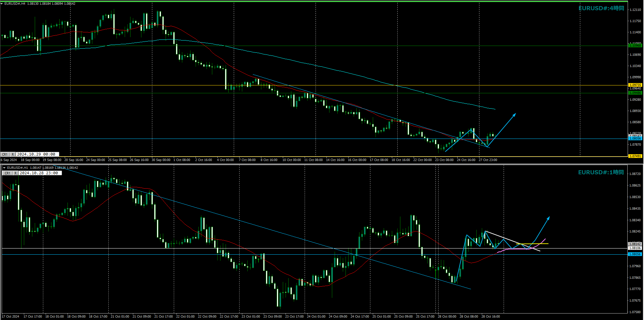Click the EURUSD#,H1 chart title text
Screen dimensions: 644x320
click(x=17, y=168)
